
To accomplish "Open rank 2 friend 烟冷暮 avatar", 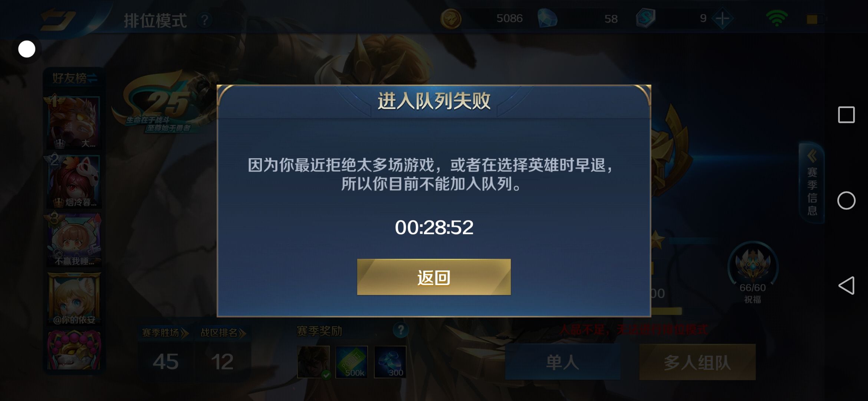I will point(74,181).
